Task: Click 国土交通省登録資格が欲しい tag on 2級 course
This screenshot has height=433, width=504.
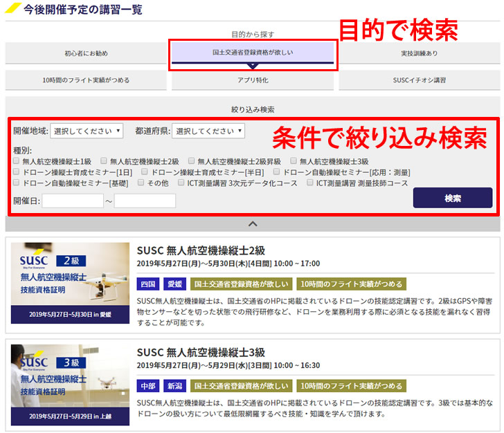Action: 242,284
